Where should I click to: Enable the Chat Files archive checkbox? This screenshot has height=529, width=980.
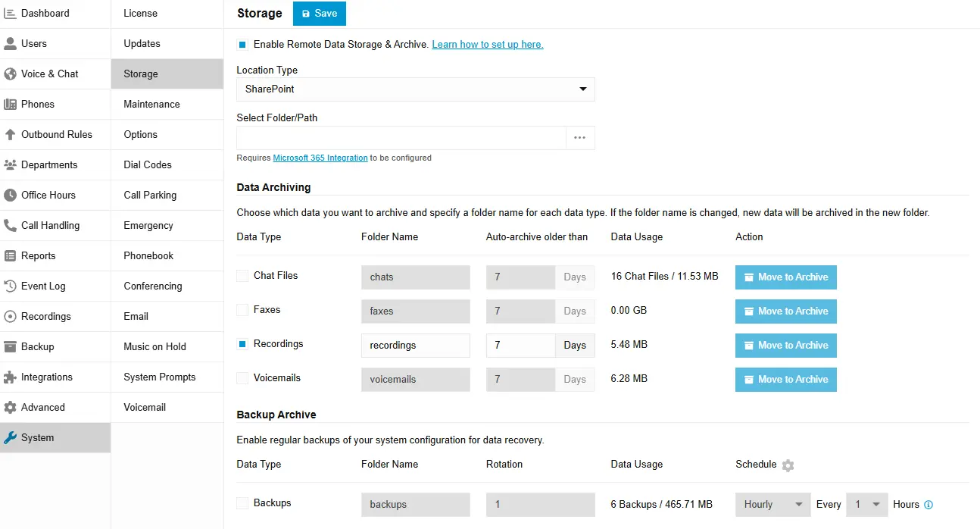(x=242, y=276)
